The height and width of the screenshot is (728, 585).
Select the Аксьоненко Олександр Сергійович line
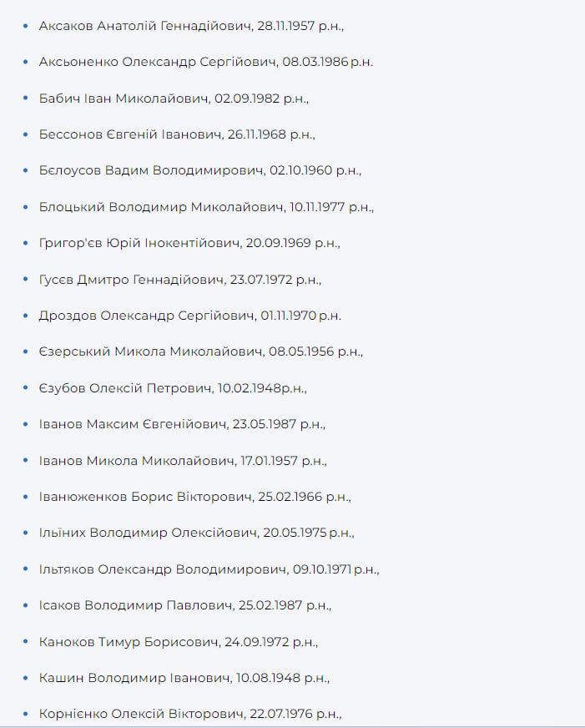pos(205,63)
